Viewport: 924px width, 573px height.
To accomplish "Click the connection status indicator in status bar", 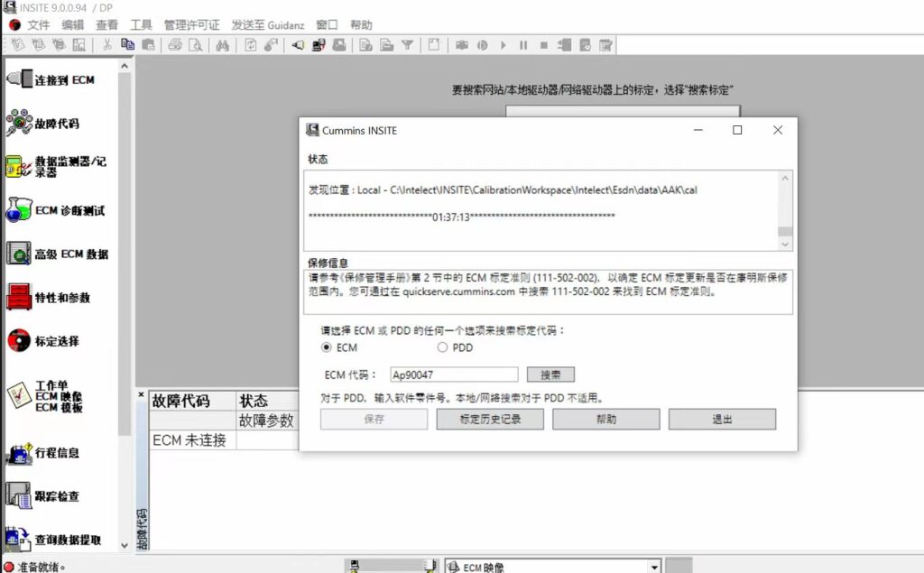I will coord(9,567).
